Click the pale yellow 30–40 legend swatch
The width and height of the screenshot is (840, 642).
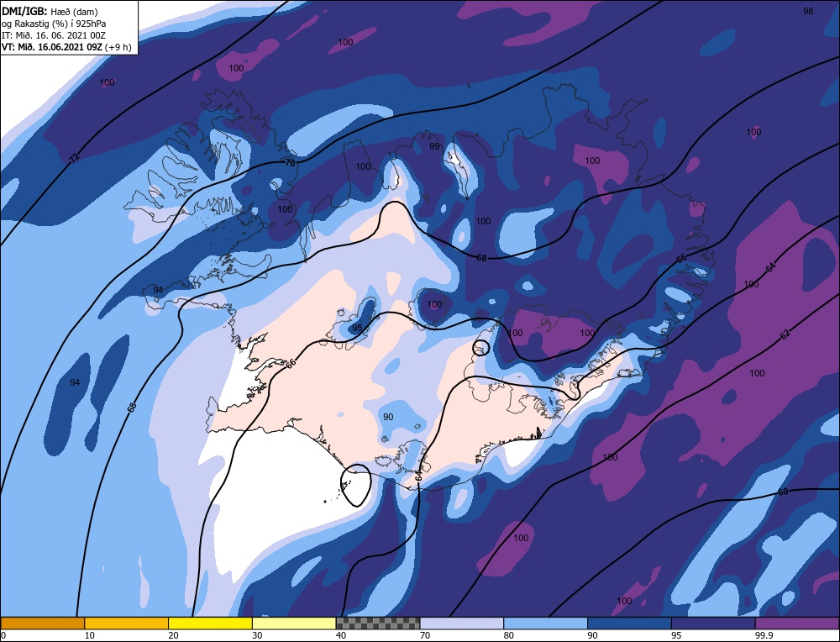pos(294,623)
